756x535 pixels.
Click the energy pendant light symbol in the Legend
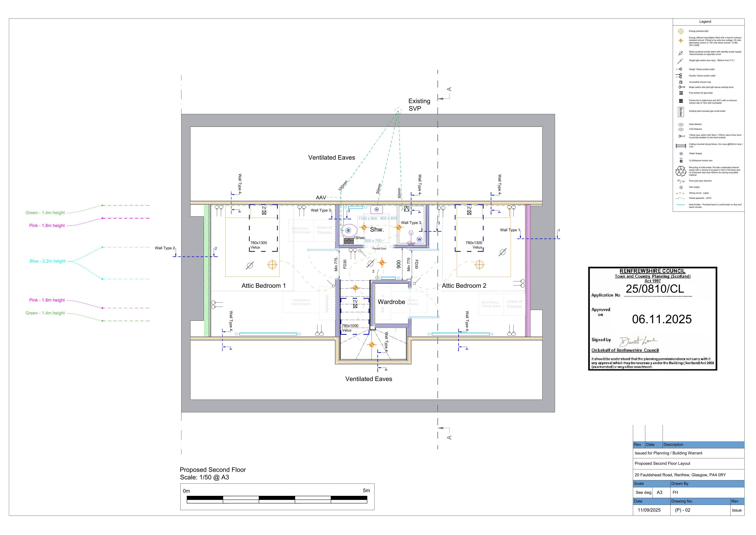[681, 31]
